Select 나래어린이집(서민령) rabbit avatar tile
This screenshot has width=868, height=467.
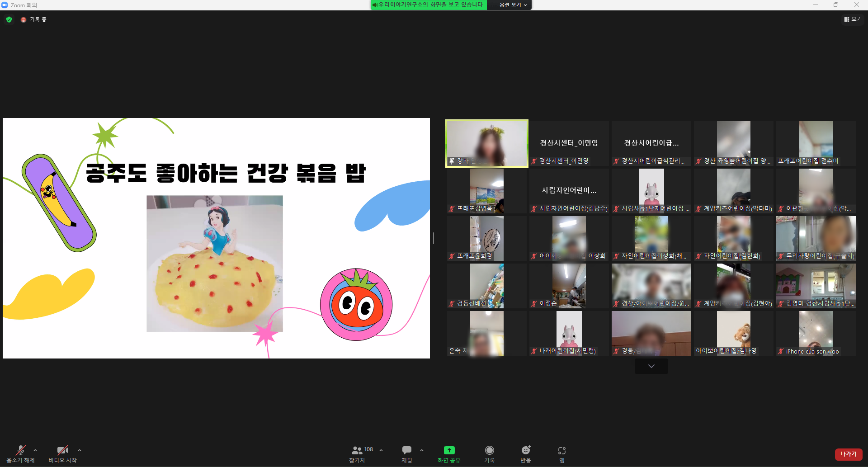coord(569,333)
